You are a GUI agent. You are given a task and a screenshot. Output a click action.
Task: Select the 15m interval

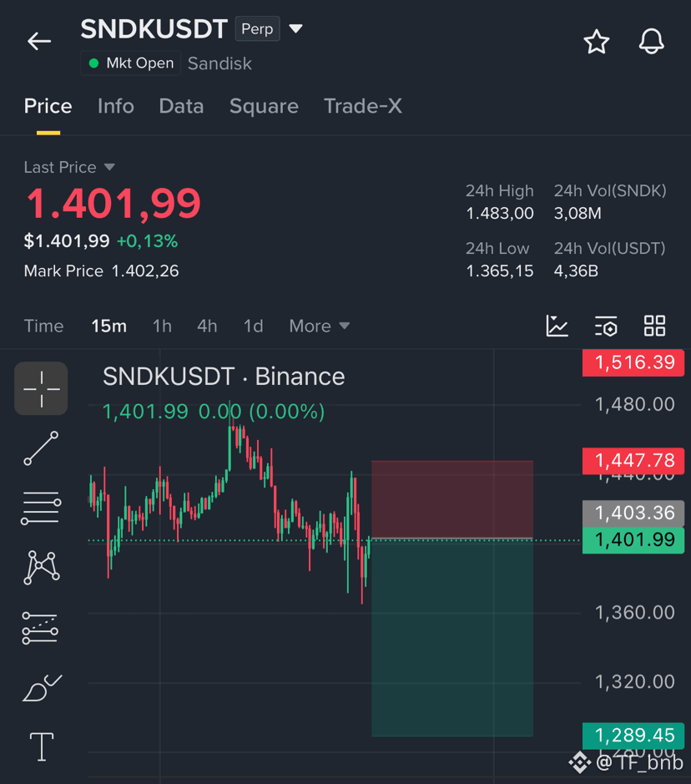tap(109, 326)
